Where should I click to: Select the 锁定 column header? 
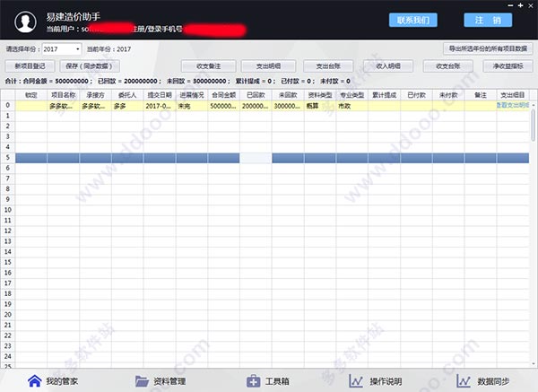tap(31, 95)
